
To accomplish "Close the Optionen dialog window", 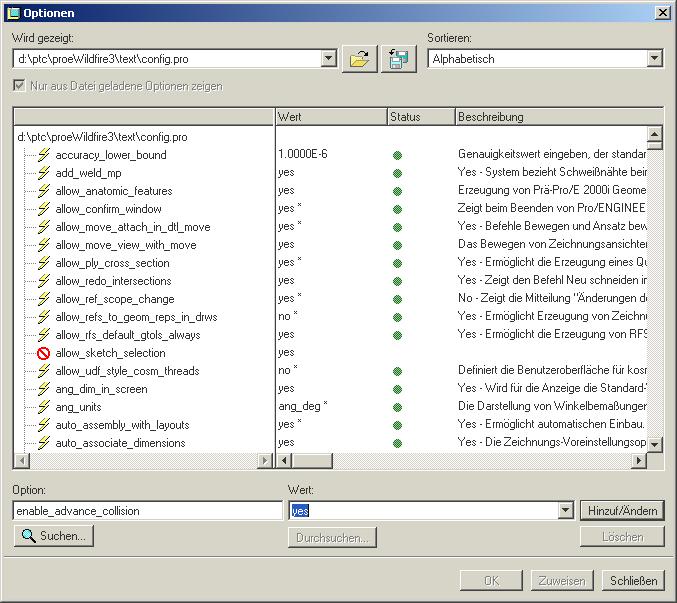I will [663, 13].
